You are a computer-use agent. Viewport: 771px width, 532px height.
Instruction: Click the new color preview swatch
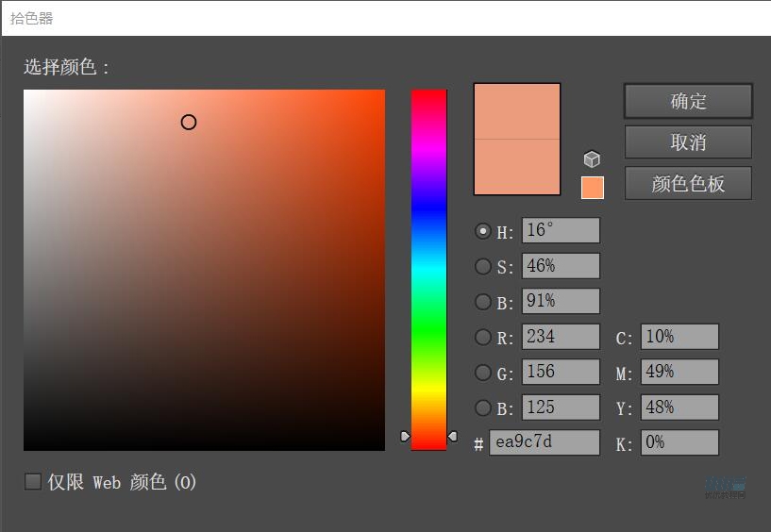pos(517,111)
